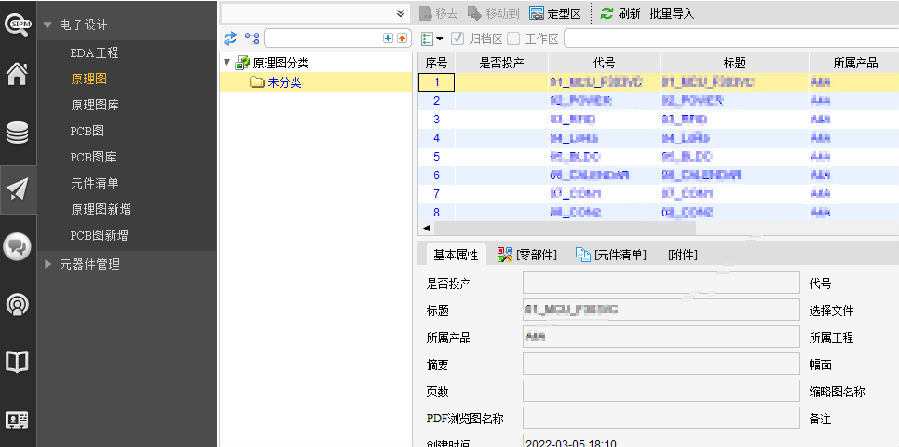Click the SIPM search logo icon
The width and height of the screenshot is (899, 447).
pos(17,25)
